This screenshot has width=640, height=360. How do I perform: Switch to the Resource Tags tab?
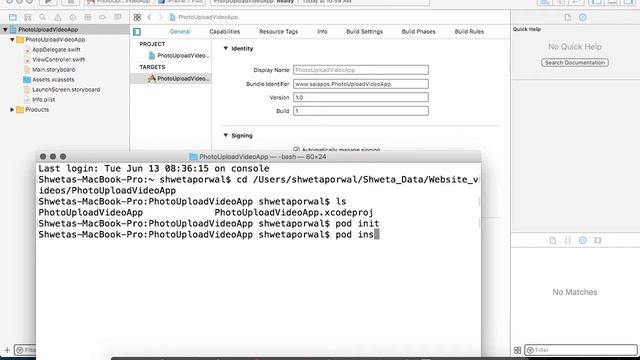pyautogui.click(x=278, y=31)
